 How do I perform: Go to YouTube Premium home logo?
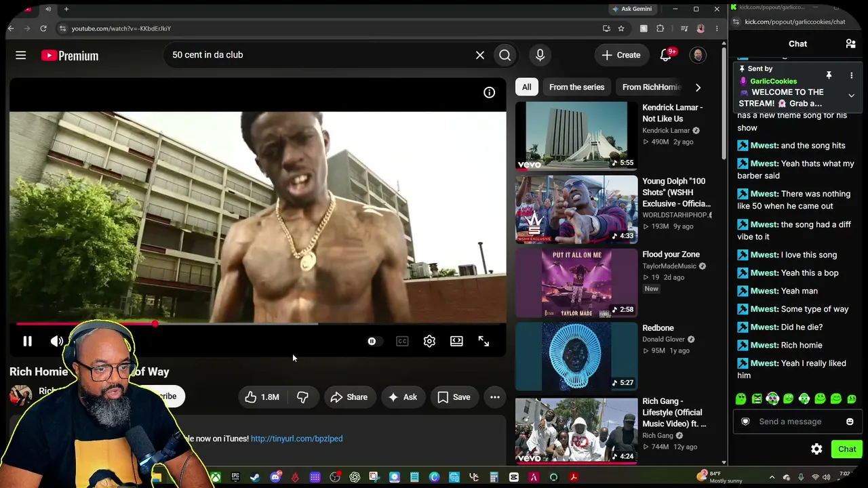pos(70,56)
